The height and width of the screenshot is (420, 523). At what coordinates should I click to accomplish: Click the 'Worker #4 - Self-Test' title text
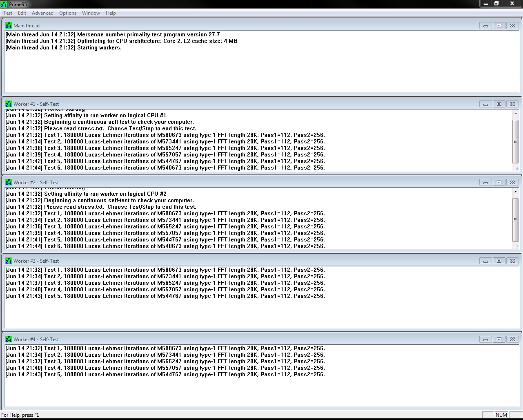coord(36,339)
